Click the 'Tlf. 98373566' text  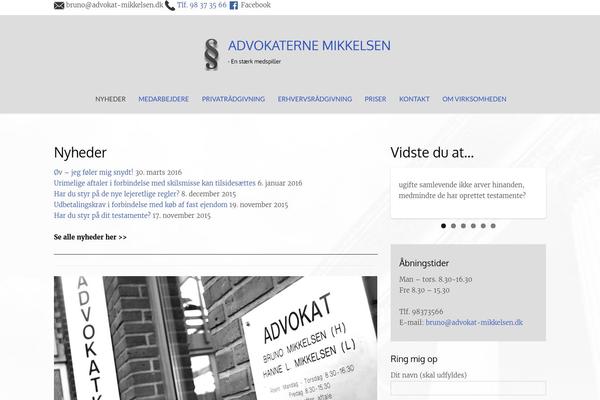pyautogui.click(x=421, y=312)
